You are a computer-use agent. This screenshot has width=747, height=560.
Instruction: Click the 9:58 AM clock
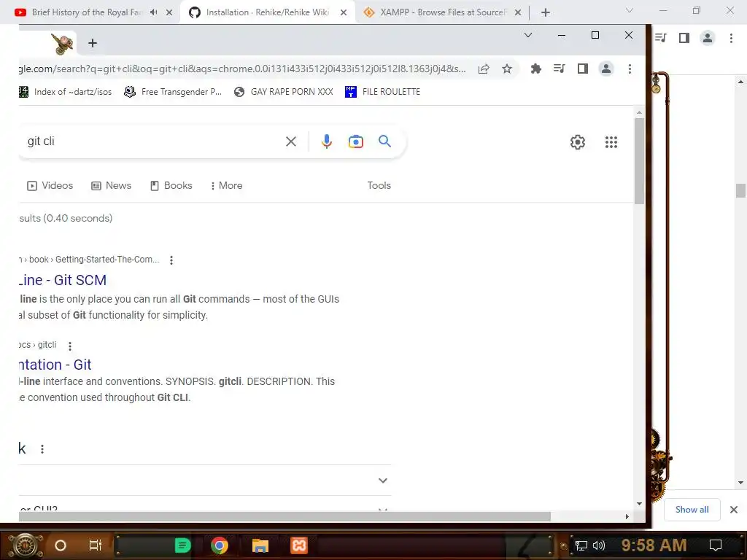pyautogui.click(x=654, y=545)
